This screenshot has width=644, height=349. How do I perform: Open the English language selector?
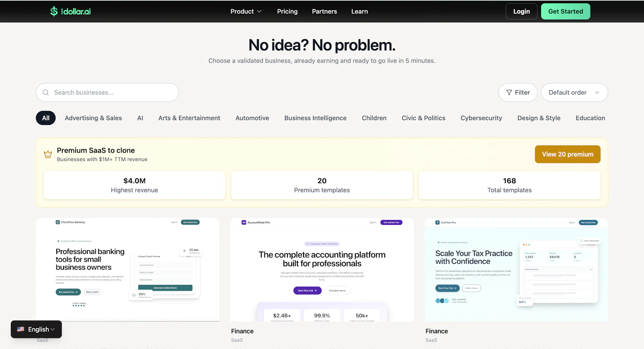click(36, 329)
